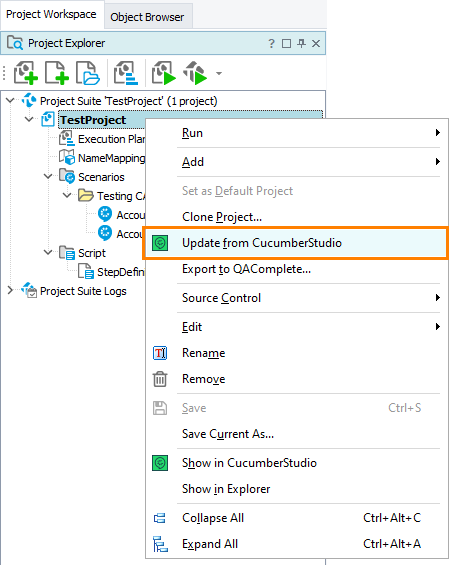The image size is (449, 565).
Task: Click the Add New Project toolbar icon
Action: pyautogui.click(x=26, y=73)
